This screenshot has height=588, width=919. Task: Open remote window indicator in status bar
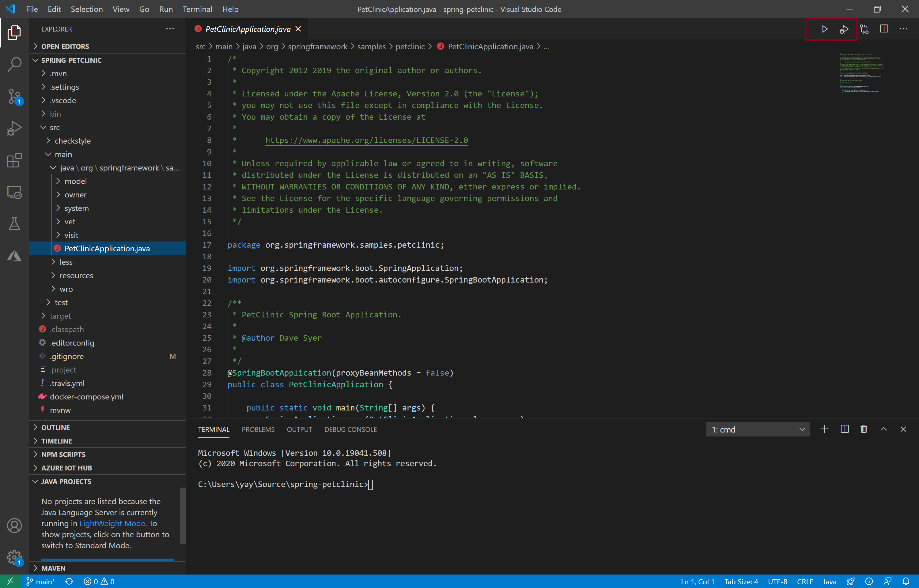(10, 582)
